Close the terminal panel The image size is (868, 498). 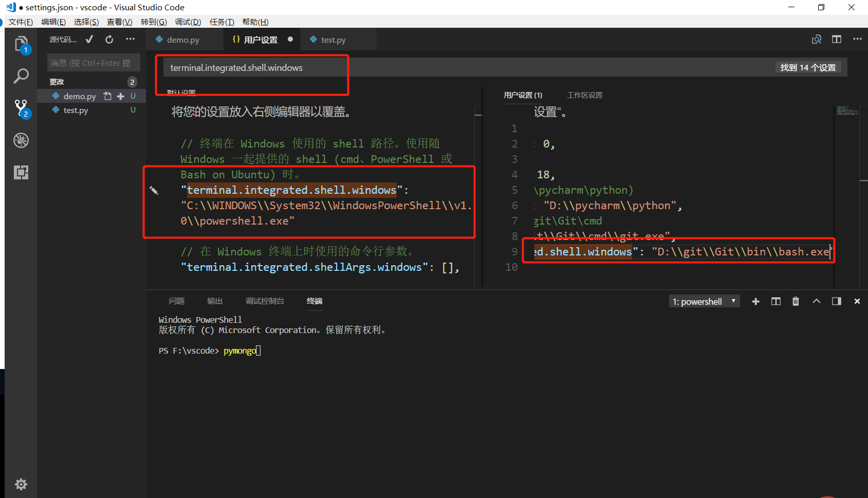point(857,302)
